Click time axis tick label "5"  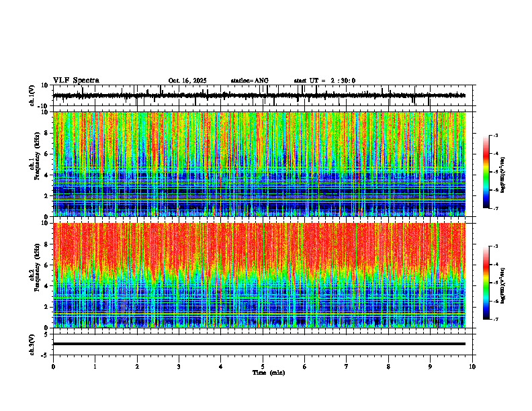coord(263,367)
